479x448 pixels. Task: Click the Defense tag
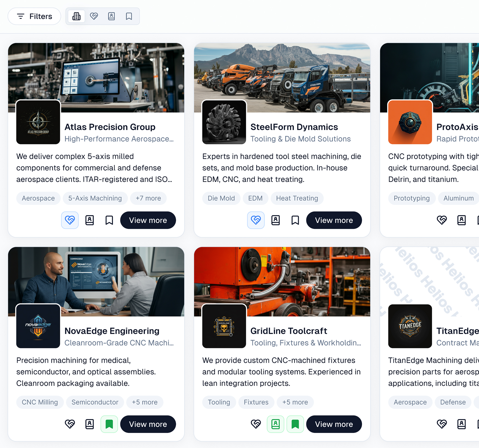(x=453, y=402)
